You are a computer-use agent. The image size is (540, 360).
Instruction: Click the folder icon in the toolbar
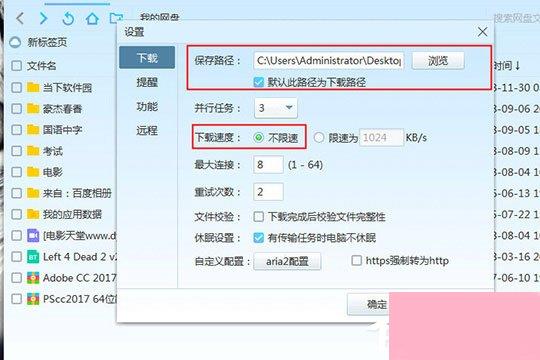(x=116, y=18)
